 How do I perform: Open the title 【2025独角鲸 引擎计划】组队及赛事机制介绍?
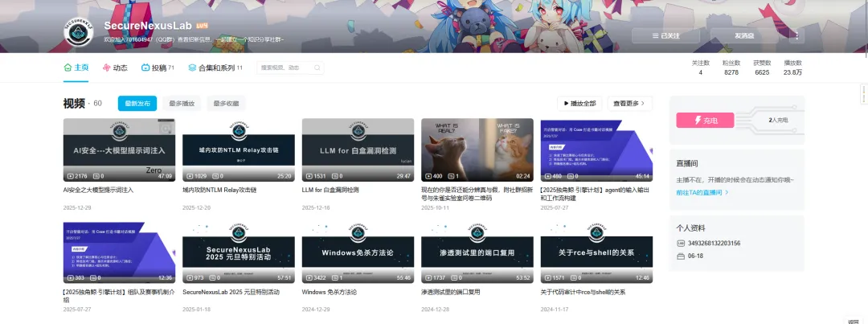pos(119,296)
